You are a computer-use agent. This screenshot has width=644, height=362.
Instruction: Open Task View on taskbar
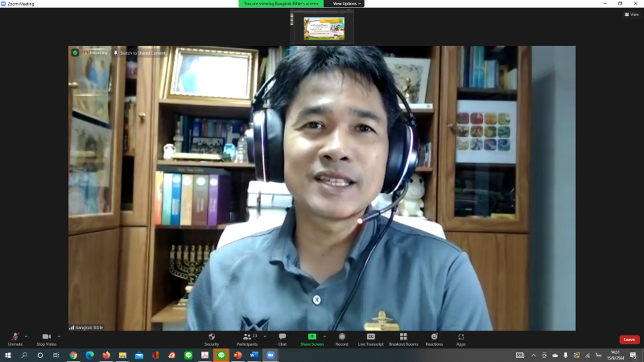tap(56, 356)
